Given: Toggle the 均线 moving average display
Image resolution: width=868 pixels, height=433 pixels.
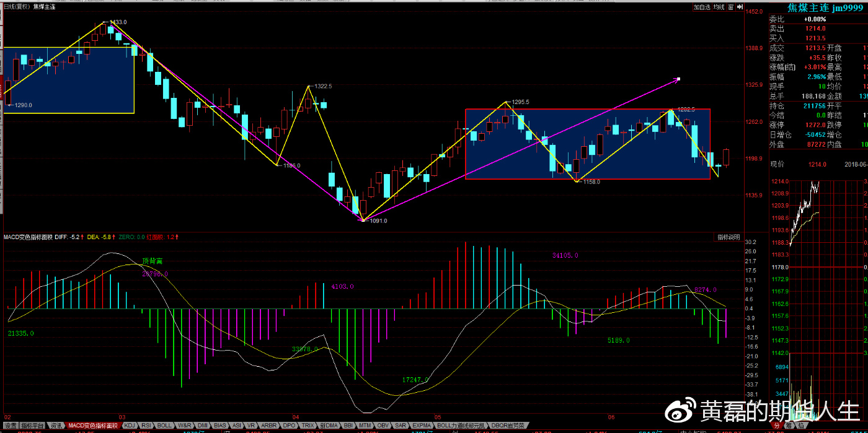Looking at the screenshot, I should point(719,7).
